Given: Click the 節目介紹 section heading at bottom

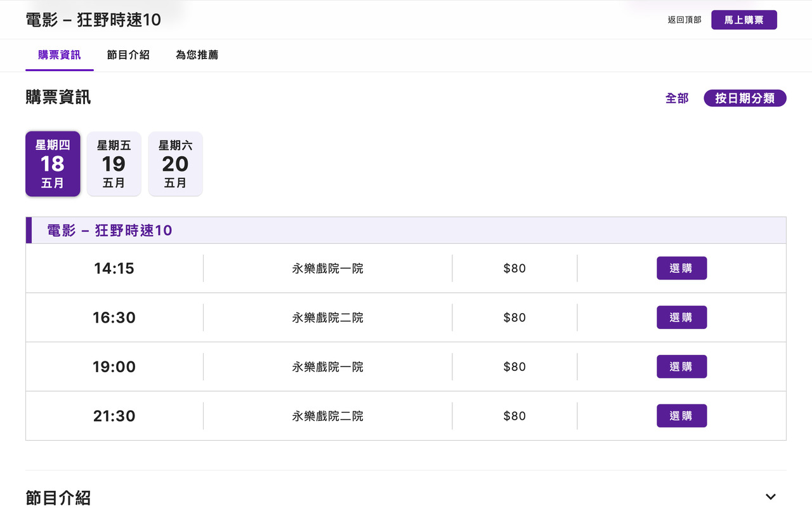Looking at the screenshot, I should [58, 497].
